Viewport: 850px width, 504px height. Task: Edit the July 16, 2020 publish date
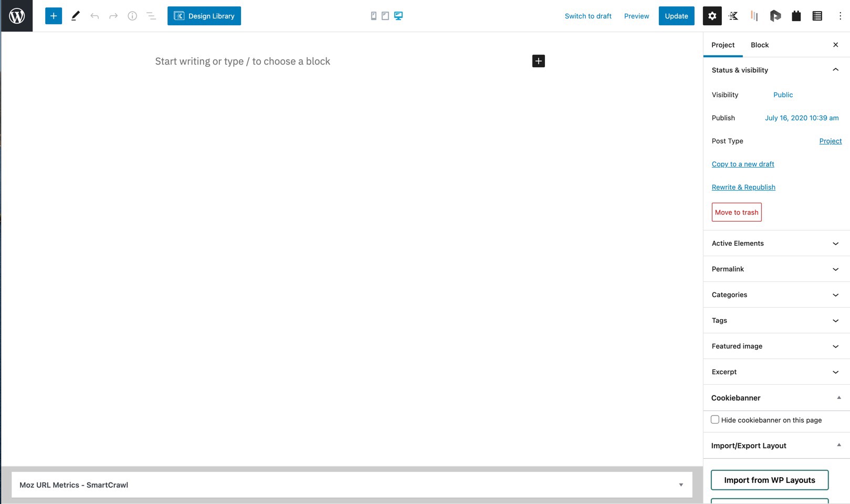click(802, 118)
